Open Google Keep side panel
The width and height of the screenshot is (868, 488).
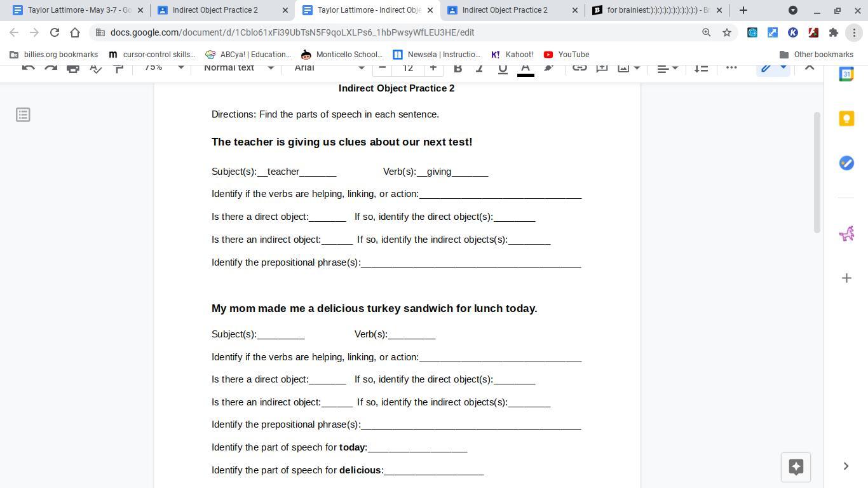pyautogui.click(x=846, y=119)
